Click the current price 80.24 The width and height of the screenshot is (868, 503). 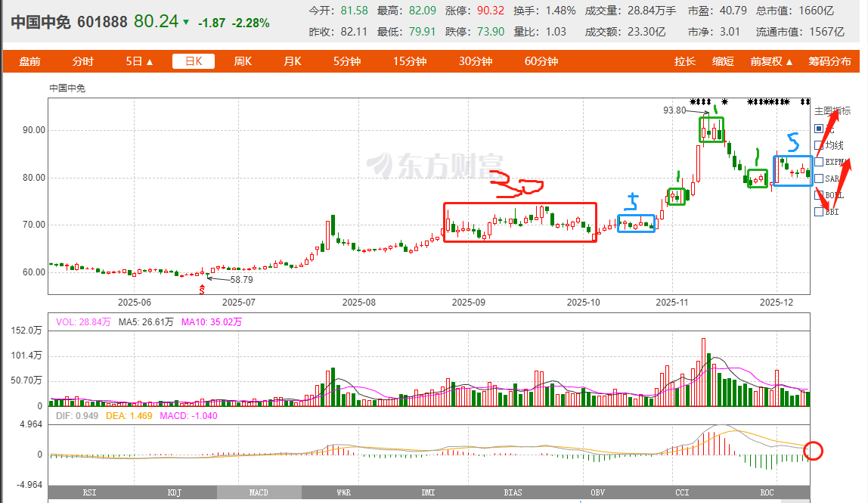click(156, 22)
